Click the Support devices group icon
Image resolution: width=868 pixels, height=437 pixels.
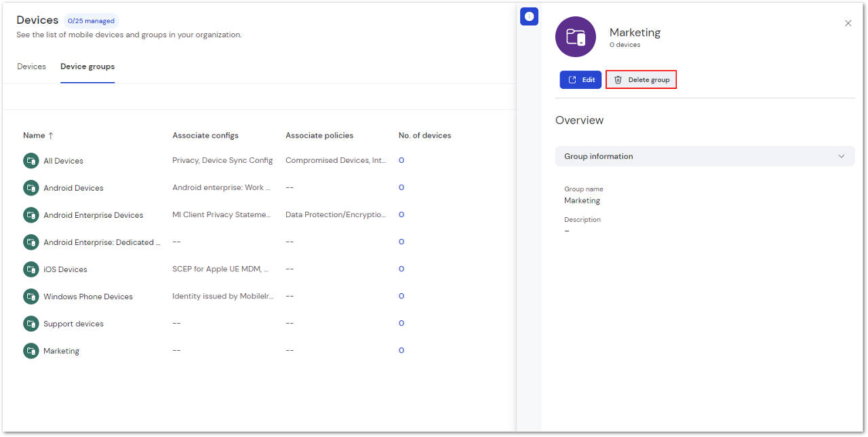[x=31, y=324]
